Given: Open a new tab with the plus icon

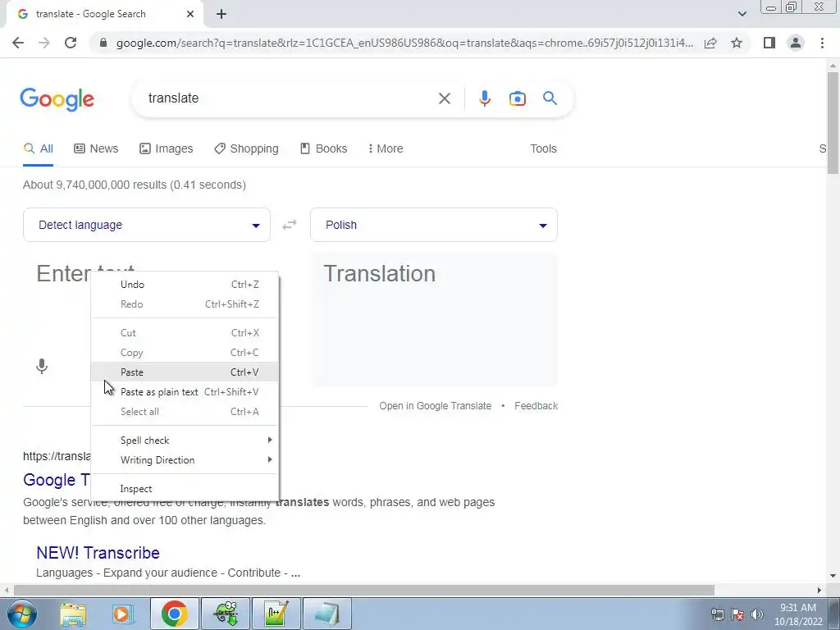Looking at the screenshot, I should (x=221, y=14).
